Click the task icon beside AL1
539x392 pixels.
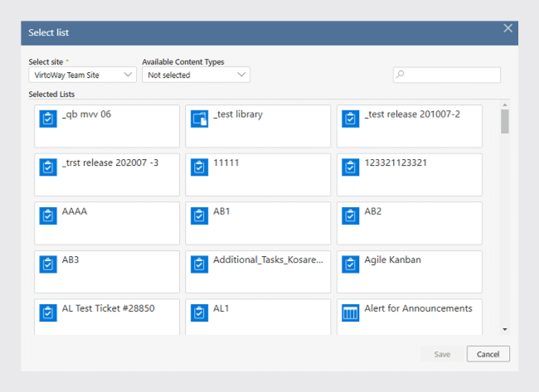199,313
